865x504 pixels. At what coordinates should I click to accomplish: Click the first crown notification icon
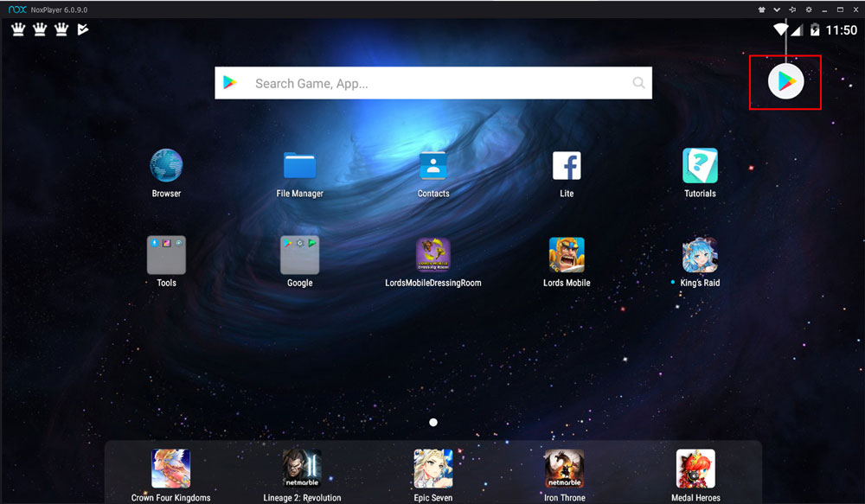click(18, 29)
